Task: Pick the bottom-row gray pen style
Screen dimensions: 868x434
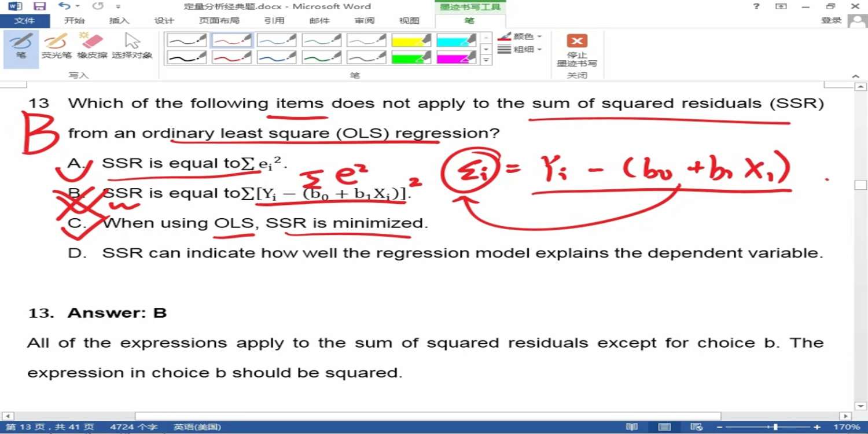Action: coord(366,57)
